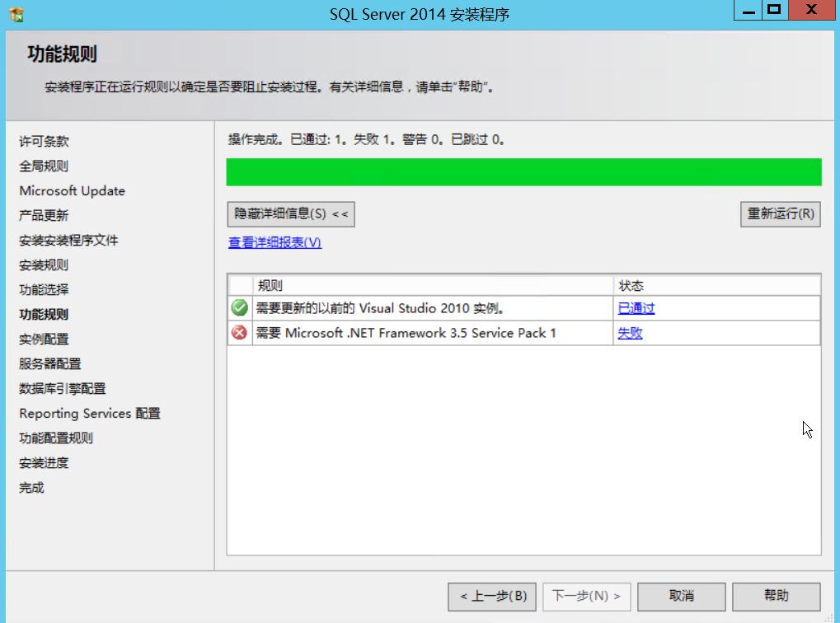Rerun rules with 重新运行(R) button

click(779, 213)
